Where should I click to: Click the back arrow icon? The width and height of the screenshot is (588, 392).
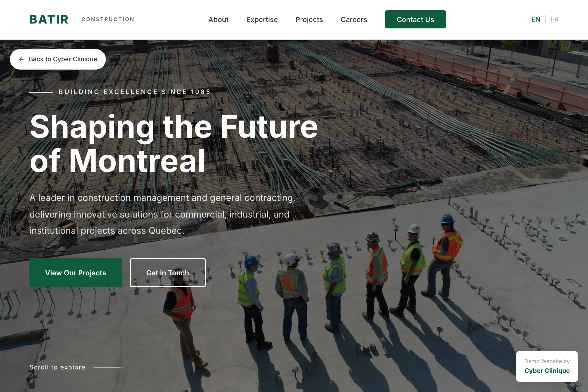[22, 59]
